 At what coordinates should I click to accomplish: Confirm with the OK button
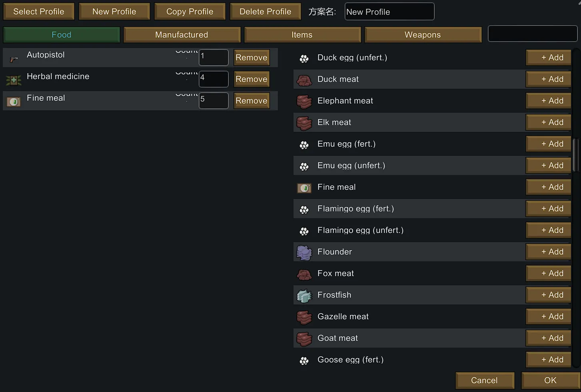pos(550,380)
